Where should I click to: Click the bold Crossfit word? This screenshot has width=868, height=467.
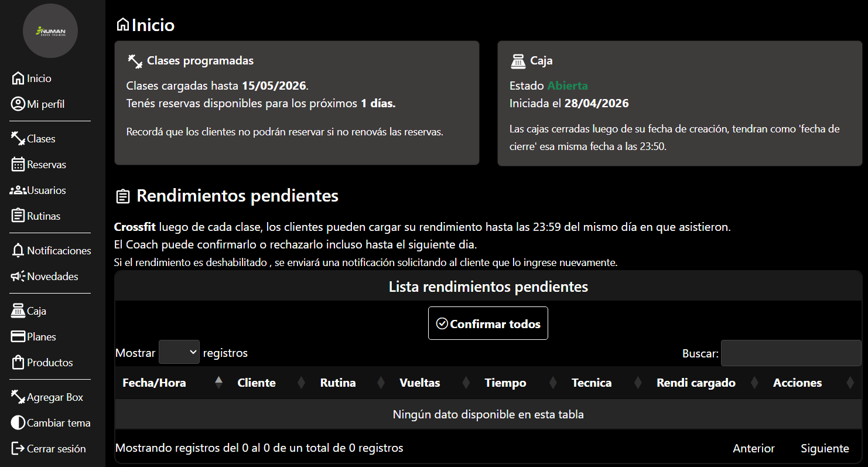click(135, 227)
